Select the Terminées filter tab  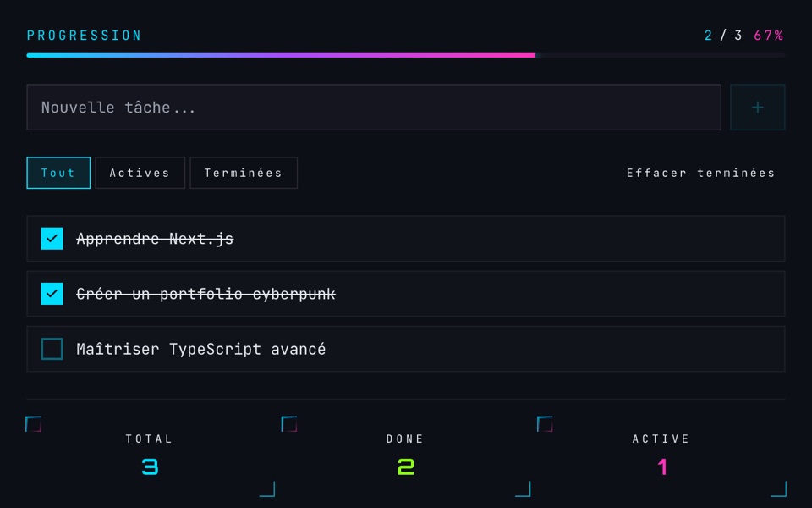point(244,173)
